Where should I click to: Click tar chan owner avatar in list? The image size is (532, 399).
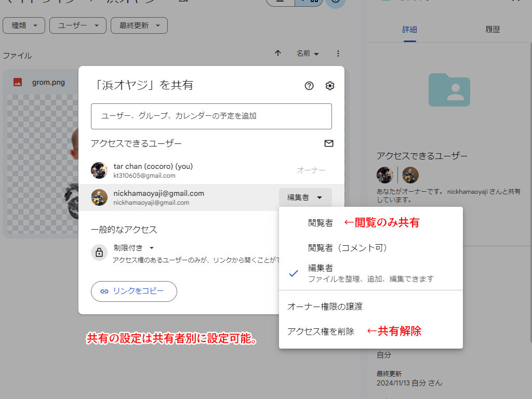pyautogui.click(x=99, y=170)
